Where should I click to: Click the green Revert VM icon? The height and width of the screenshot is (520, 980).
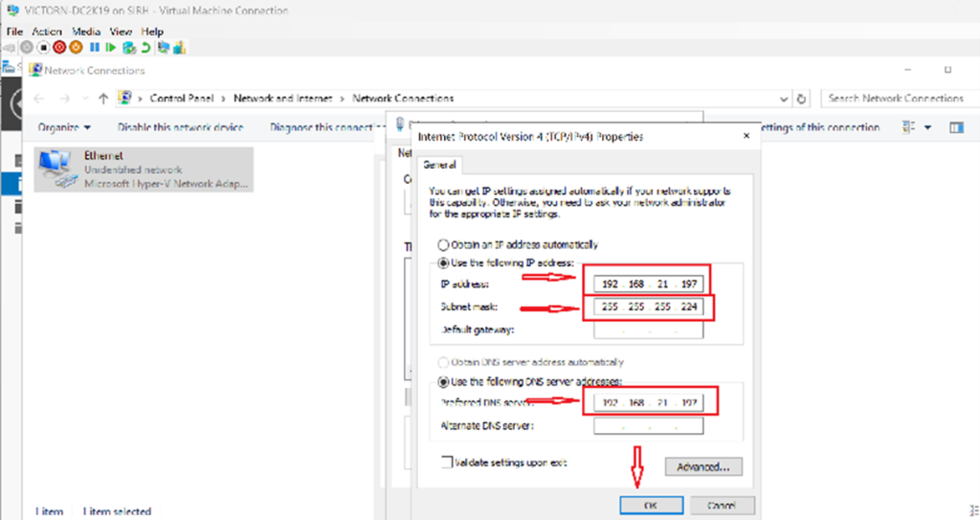[145, 47]
